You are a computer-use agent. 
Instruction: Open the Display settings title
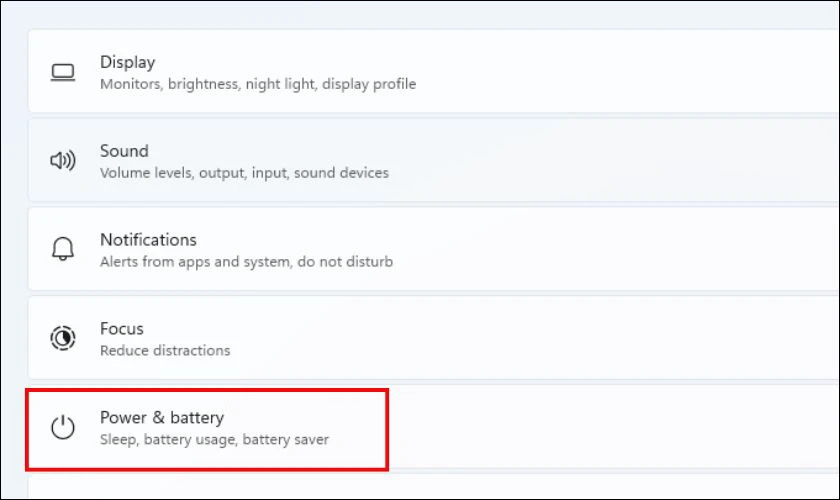click(128, 62)
